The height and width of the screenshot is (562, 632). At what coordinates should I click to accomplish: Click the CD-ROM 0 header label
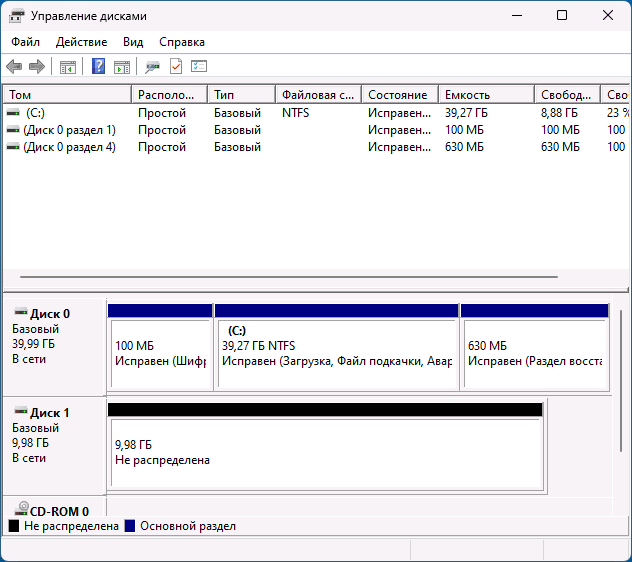[59, 511]
